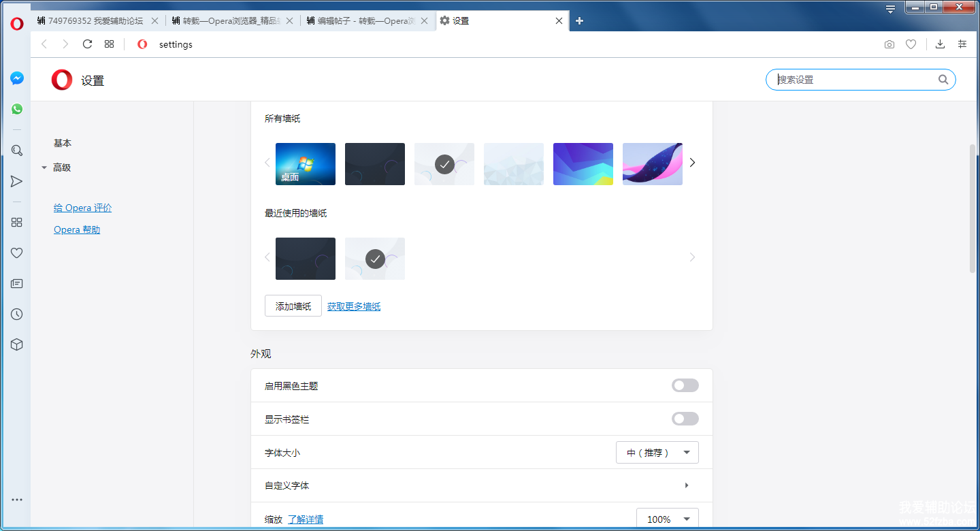Open 给 Opera 评价 link
Screen dimensions: 980x531
(x=82, y=208)
